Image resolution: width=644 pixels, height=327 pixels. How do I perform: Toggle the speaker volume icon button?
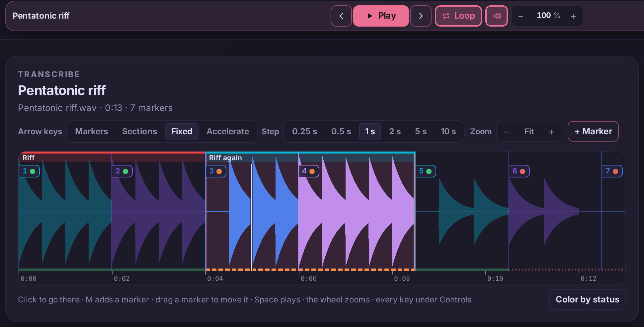point(497,16)
